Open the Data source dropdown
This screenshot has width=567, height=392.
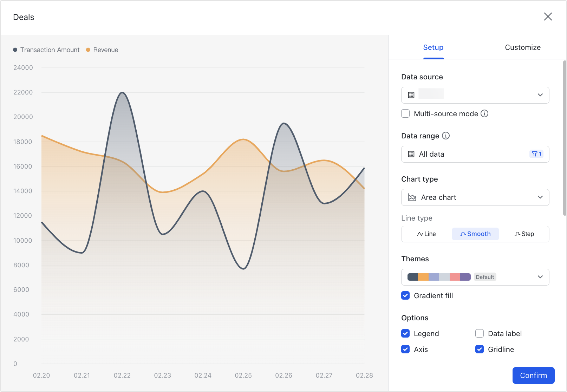click(x=540, y=95)
